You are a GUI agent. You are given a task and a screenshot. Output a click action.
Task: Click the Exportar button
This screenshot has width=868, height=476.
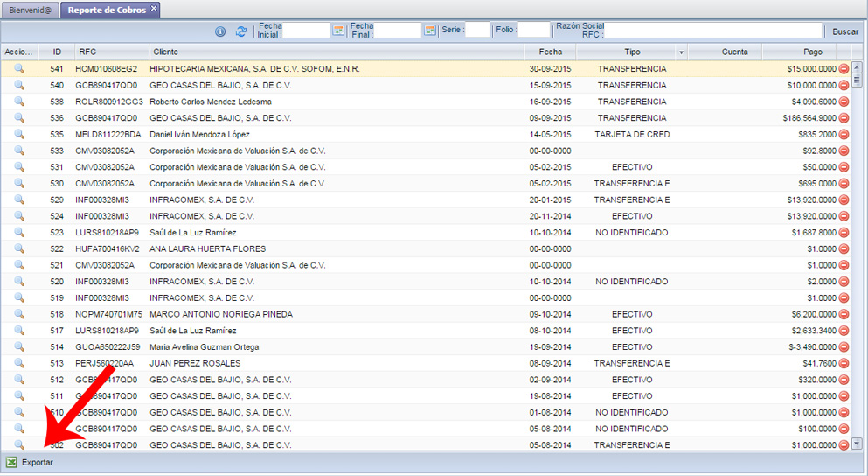[37, 462]
